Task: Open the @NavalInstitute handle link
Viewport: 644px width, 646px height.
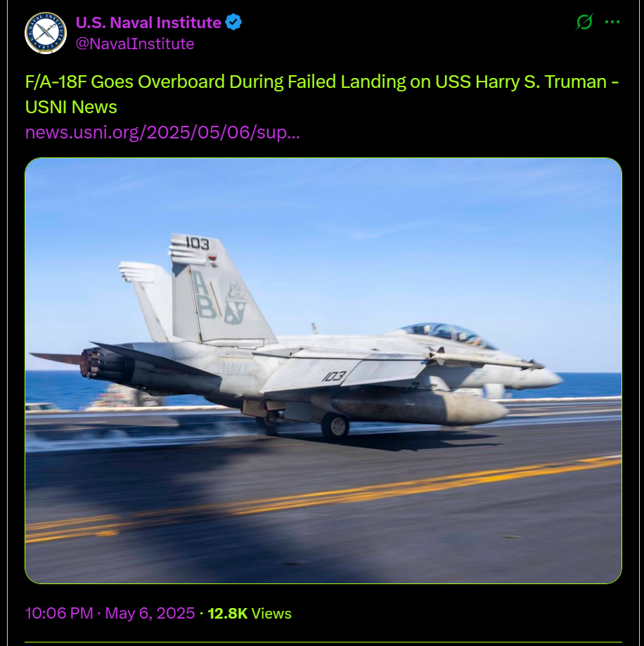Action: click(x=135, y=44)
